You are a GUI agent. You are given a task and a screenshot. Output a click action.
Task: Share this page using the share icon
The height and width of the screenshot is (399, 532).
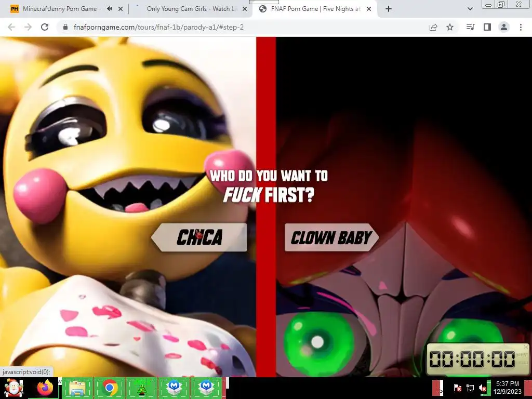pos(433,27)
